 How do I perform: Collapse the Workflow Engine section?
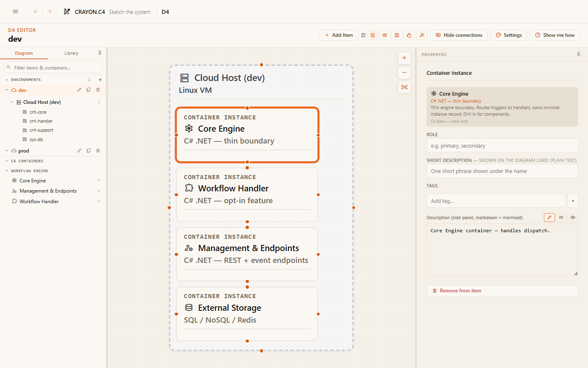pos(7,171)
